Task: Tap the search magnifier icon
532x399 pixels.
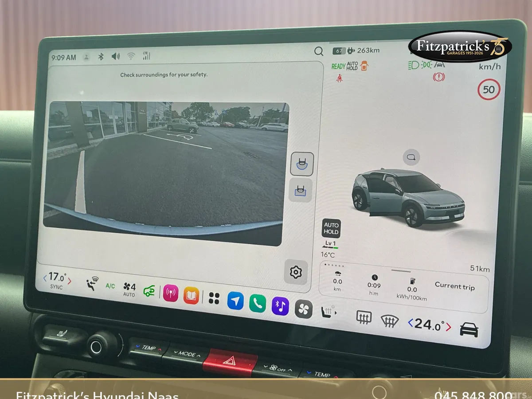Action: point(319,51)
